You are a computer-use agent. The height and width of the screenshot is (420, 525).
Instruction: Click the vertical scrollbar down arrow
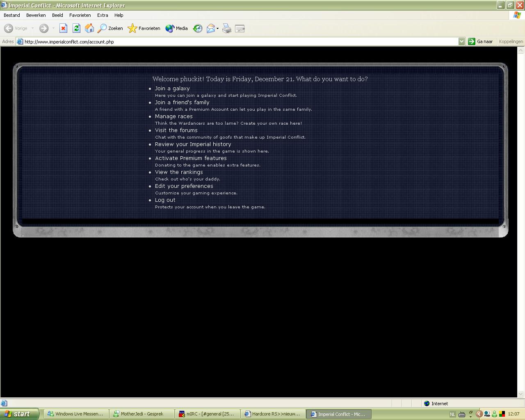point(521,394)
